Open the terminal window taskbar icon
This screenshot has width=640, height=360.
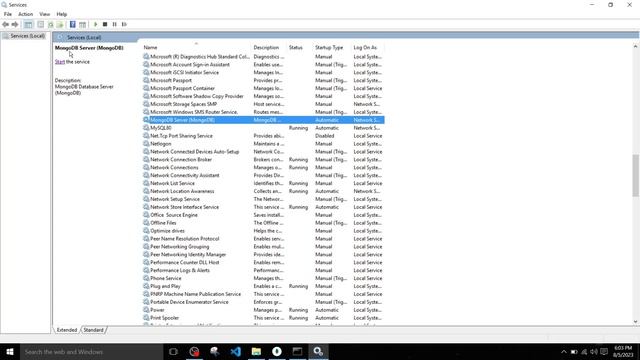click(x=298, y=351)
